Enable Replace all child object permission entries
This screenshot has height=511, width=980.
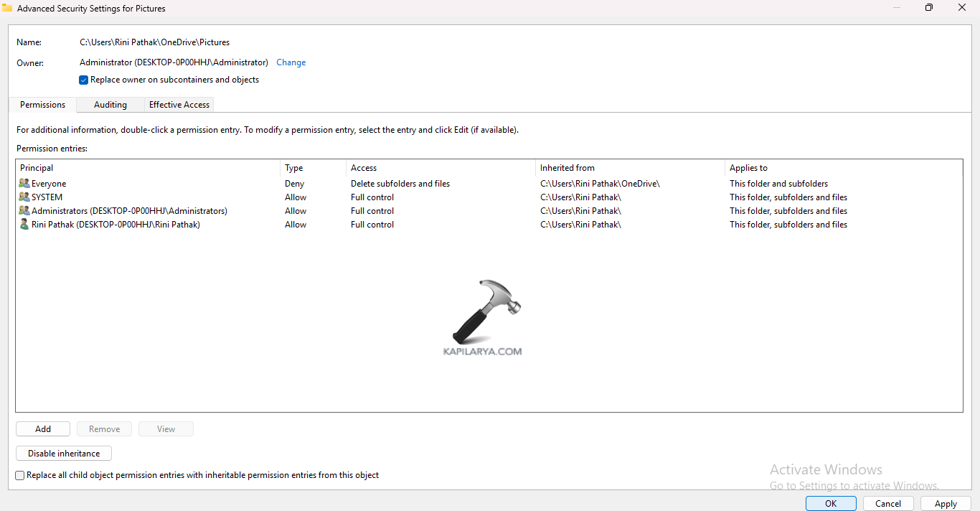tap(20, 475)
